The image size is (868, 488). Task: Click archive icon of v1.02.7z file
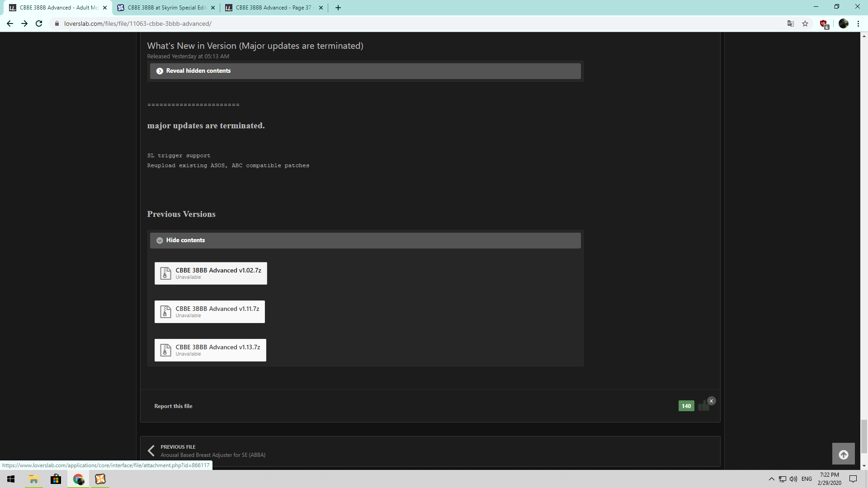(165, 273)
